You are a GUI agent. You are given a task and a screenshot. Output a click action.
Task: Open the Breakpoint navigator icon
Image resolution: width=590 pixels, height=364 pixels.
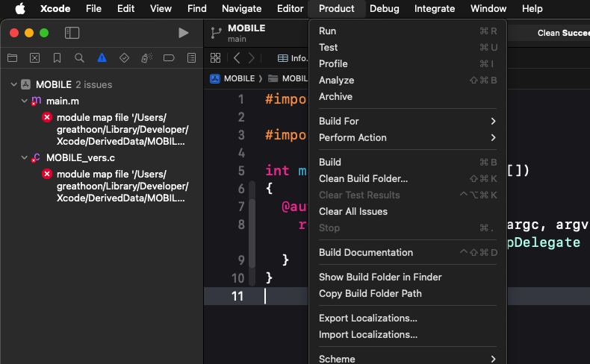click(169, 58)
